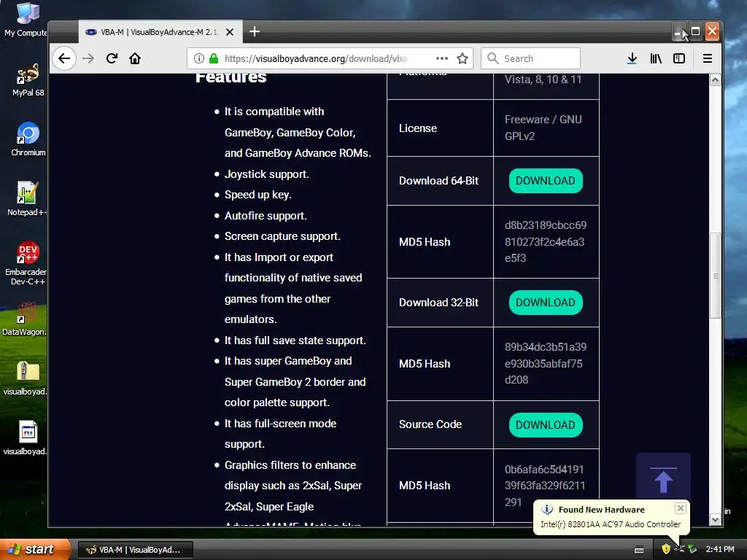Select MyPal 68 desktop icon

[x=28, y=80]
